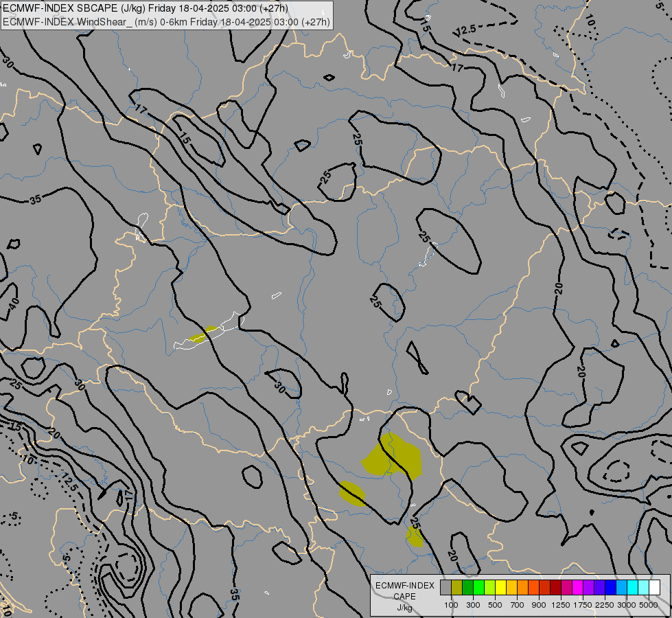This screenshot has width=672, height=618.
Task: Pick the pure blue legend swatch
Action: tap(610, 588)
